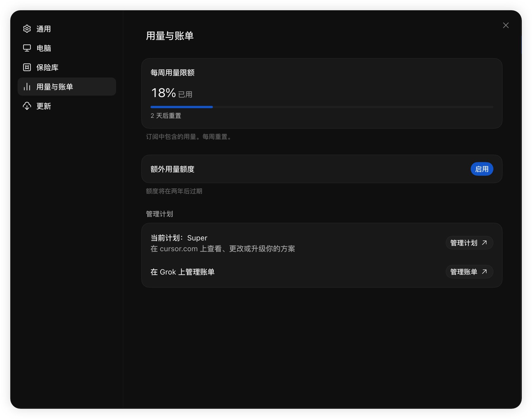Click the bar chart icon beside 用量与账单
The height and width of the screenshot is (419, 532).
click(27, 87)
